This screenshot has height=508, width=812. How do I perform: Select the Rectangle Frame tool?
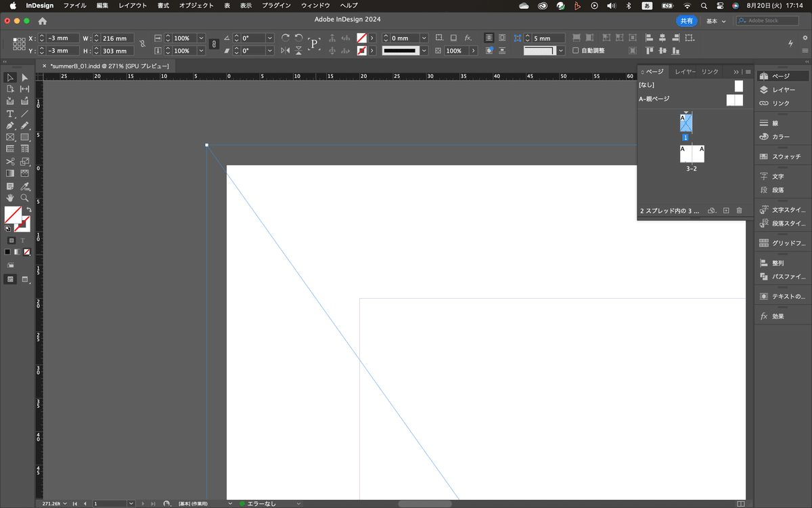pos(10,137)
